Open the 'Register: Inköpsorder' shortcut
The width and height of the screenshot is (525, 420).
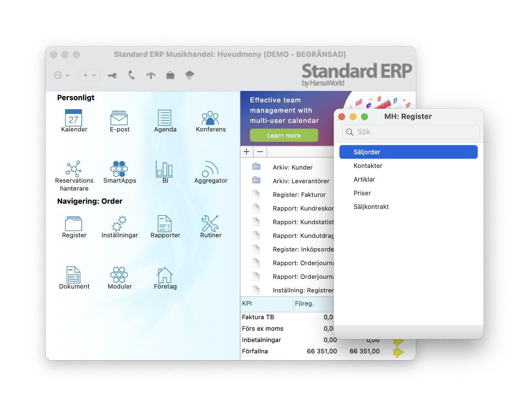pyautogui.click(x=303, y=249)
